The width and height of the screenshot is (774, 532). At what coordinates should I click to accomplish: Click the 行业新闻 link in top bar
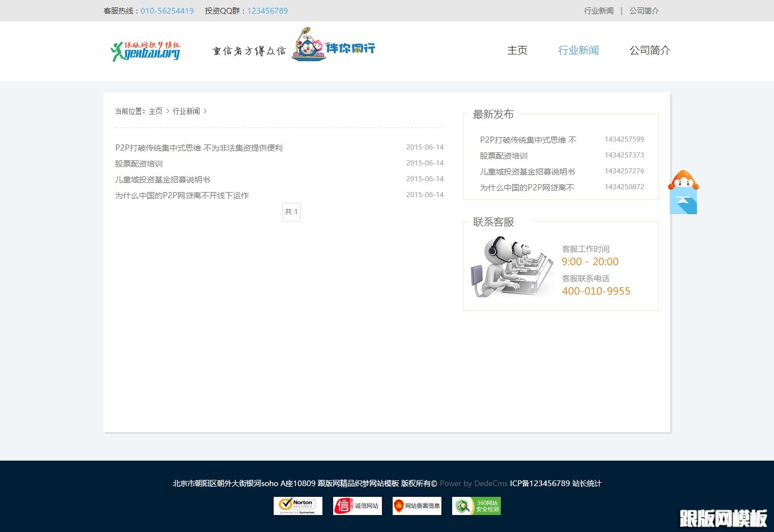[599, 10]
